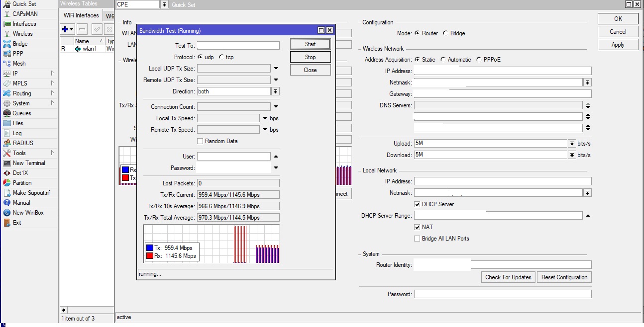This screenshot has width=644, height=327.
Task: Disable the NAT checkbox
Action: (x=417, y=227)
